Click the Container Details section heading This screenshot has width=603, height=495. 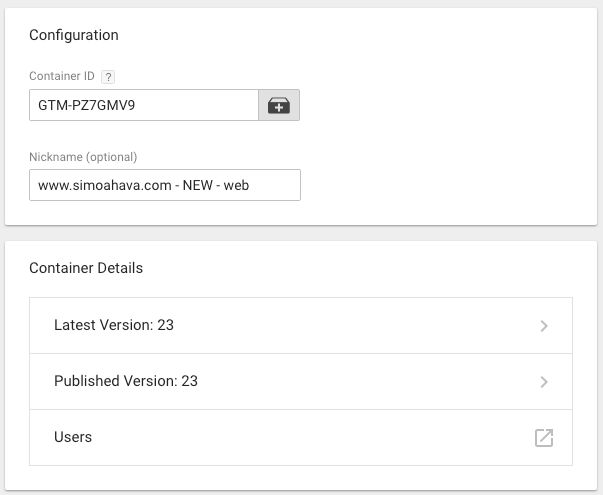(86, 268)
